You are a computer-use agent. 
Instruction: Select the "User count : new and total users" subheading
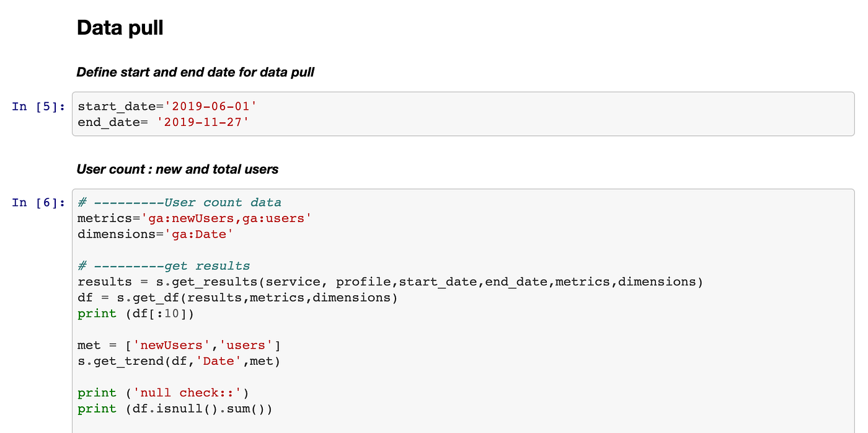coord(177,169)
